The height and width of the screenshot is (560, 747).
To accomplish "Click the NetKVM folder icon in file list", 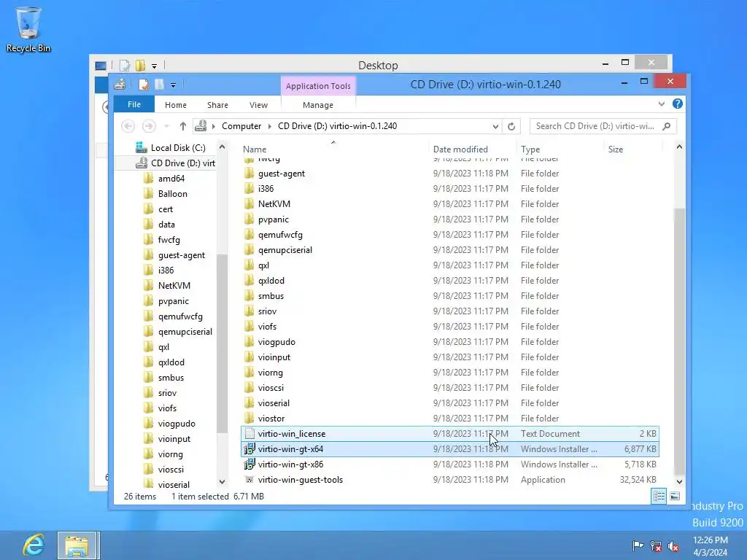I will [249, 204].
